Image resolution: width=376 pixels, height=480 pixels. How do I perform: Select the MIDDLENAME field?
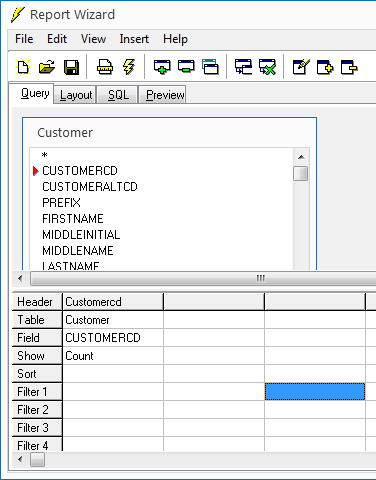coord(78,251)
